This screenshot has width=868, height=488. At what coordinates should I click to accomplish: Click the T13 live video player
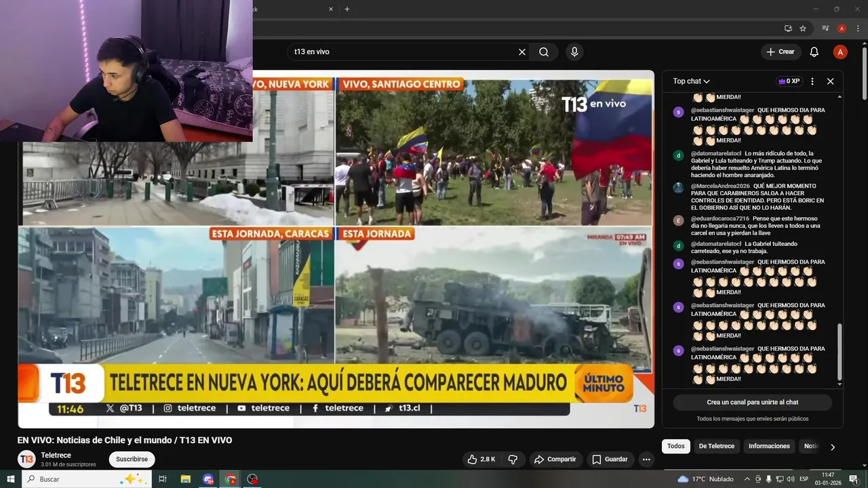[336, 249]
